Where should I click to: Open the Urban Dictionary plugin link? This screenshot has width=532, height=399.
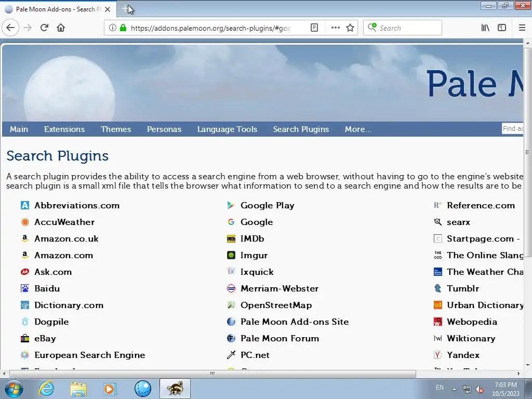485,305
